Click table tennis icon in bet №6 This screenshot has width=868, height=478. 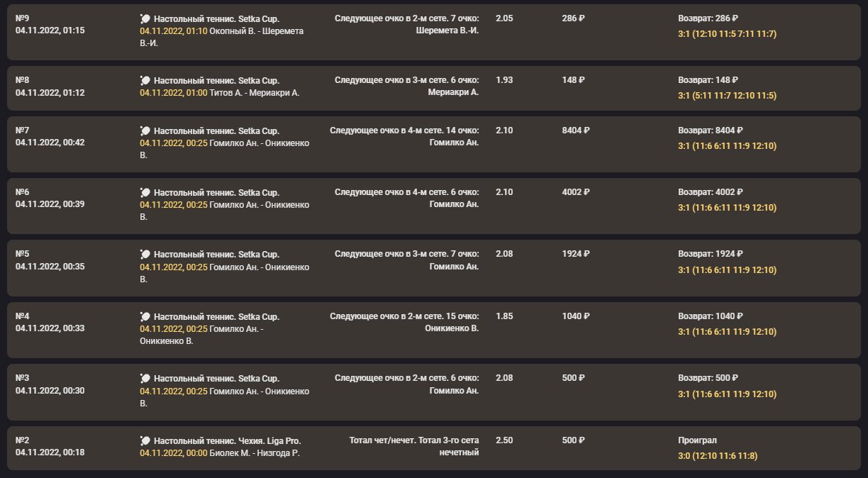[x=145, y=193]
